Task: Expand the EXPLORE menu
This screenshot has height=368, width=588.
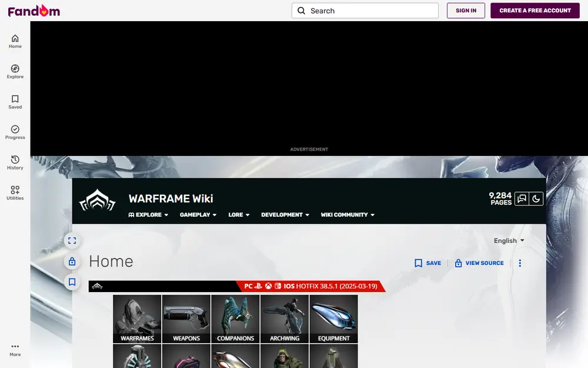Action: [x=148, y=215]
